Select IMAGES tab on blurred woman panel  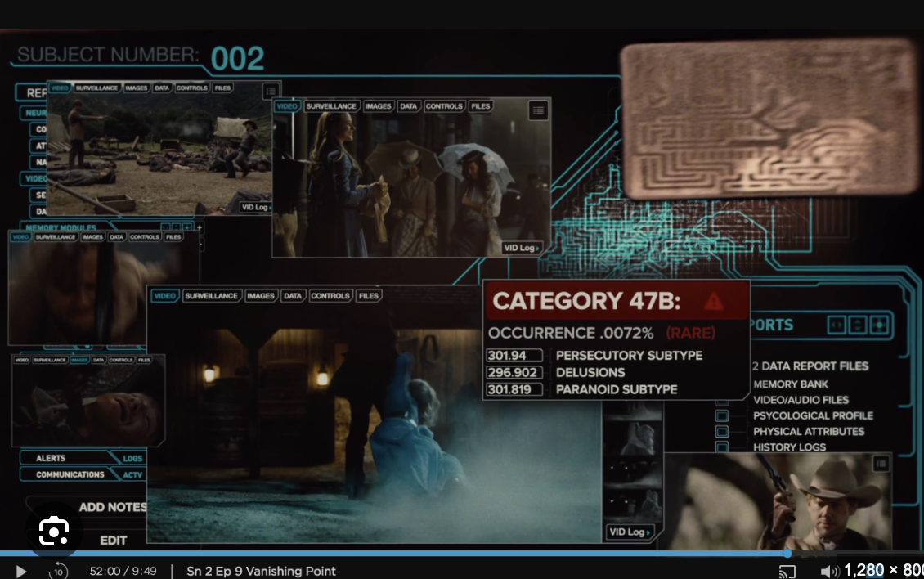[x=92, y=237]
